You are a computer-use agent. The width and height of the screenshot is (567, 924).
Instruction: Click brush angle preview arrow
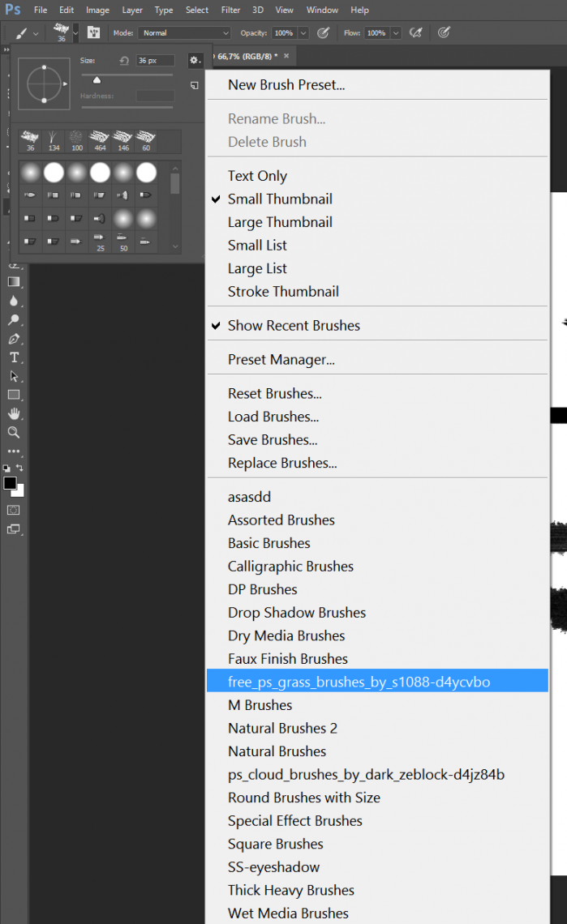click(x=65, y=84)
